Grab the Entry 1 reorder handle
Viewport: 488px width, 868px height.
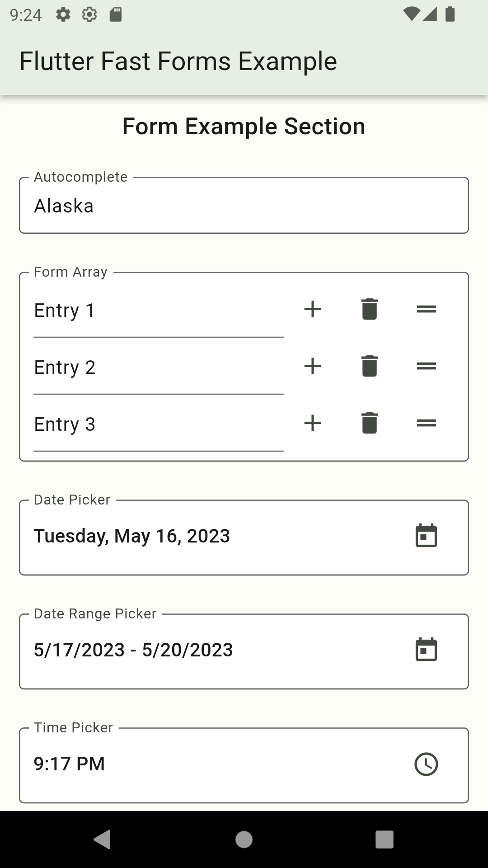pyautogui.click(x=426, y=310)
